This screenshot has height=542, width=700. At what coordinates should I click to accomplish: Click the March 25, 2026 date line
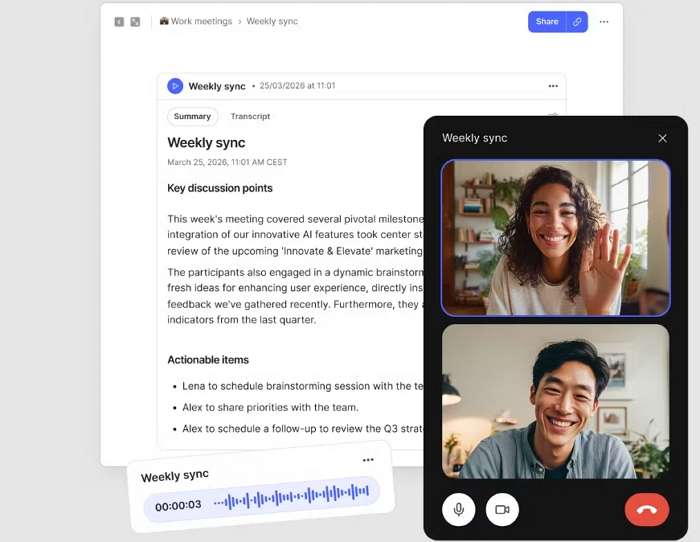coord(227,162)
